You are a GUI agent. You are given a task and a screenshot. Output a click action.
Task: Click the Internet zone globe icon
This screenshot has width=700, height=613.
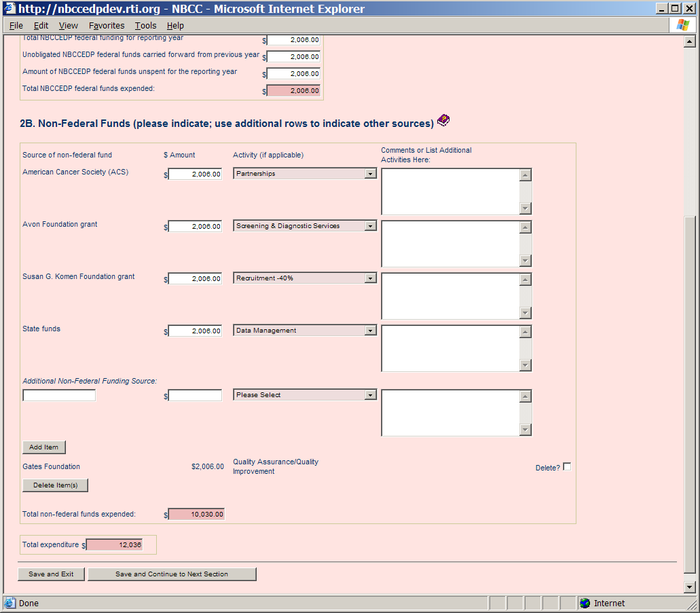(x=585, y=603)
